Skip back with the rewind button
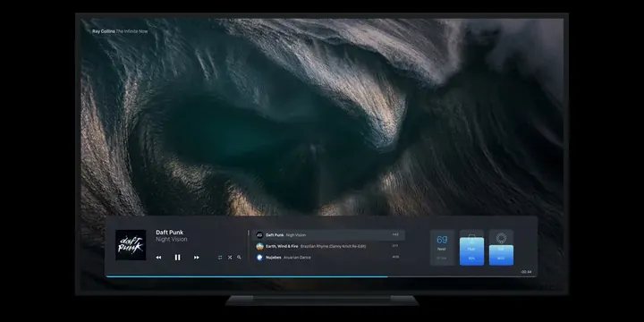Screen dimensions: 644x322 coord(158,258)
